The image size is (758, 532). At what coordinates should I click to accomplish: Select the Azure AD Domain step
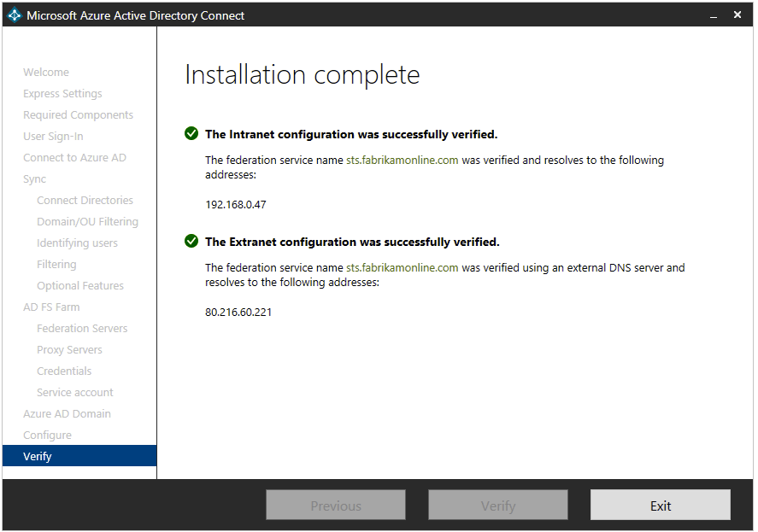click(67, 414)
